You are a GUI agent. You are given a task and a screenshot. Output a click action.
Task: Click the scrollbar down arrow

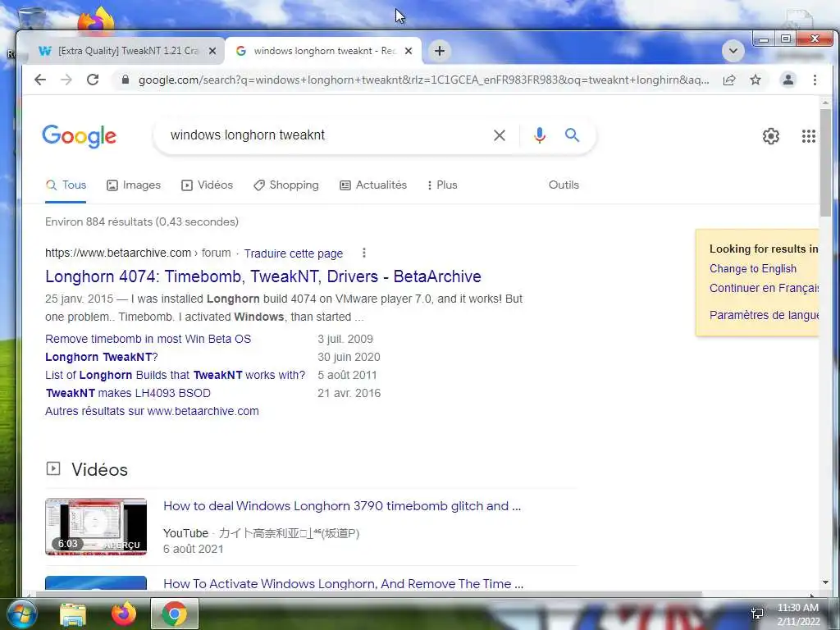825,582
